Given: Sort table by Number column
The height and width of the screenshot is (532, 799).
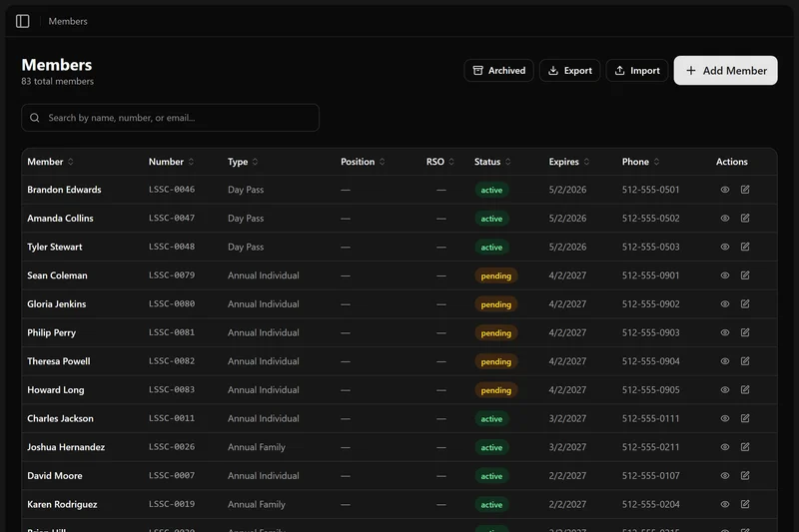Looking at the screenshot, I should [x=171, y=162].
